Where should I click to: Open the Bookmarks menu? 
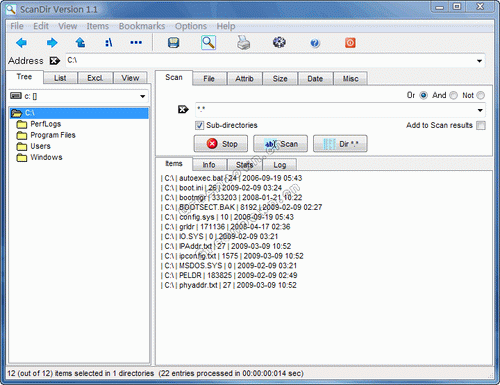[x=142, y=26]
